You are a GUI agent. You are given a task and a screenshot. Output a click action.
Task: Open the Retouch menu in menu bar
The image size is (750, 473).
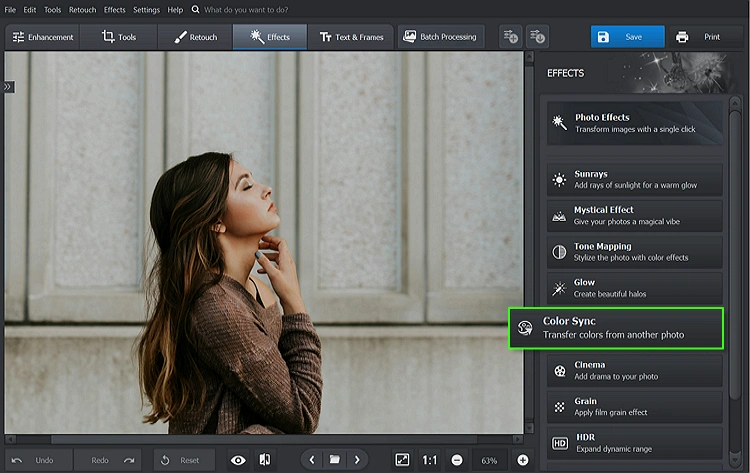click(82, 10)
